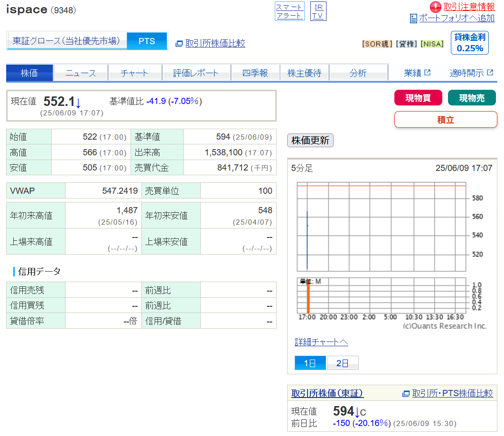The width and height of the screenshot is (504, 436).
Task: Click the 始値 value 522
Action: [90, 137]
